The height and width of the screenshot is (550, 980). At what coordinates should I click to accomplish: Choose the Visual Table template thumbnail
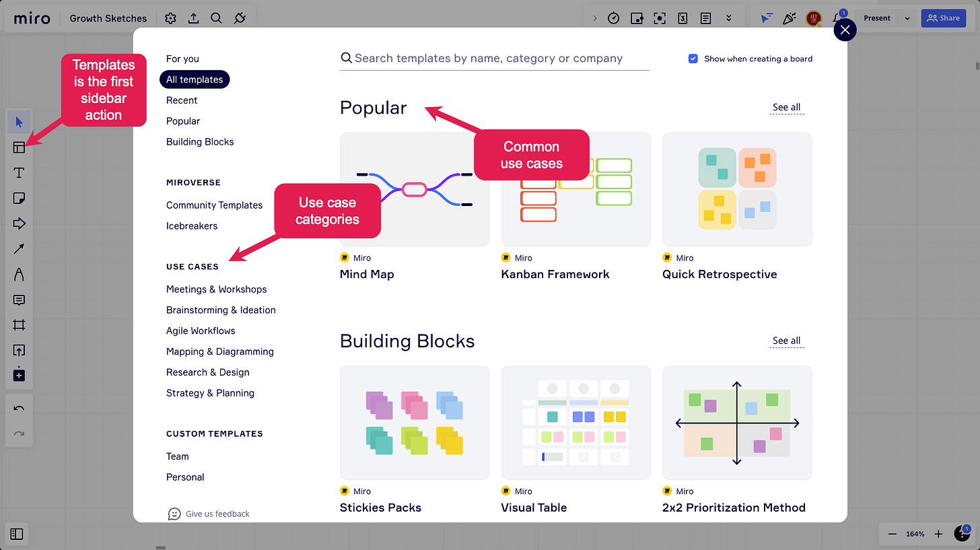[576, 423]
